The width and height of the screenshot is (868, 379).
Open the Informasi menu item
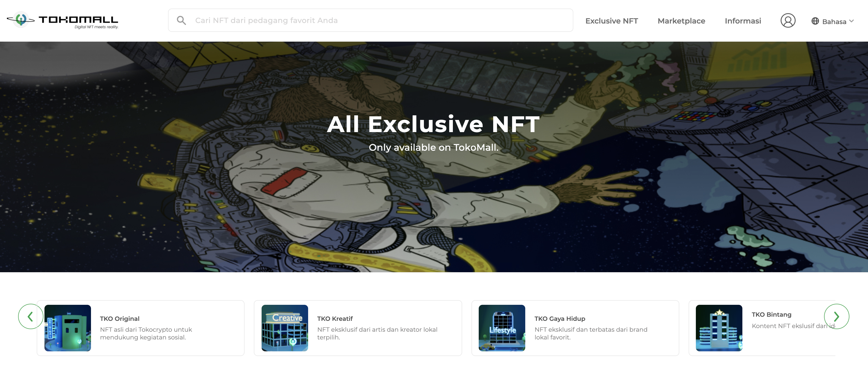[743, 21]
